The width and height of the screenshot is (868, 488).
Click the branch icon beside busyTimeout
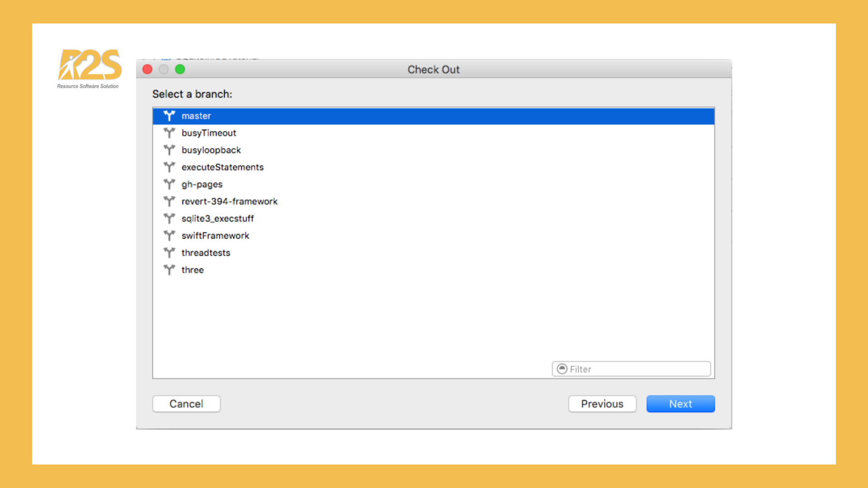[169, 133]
